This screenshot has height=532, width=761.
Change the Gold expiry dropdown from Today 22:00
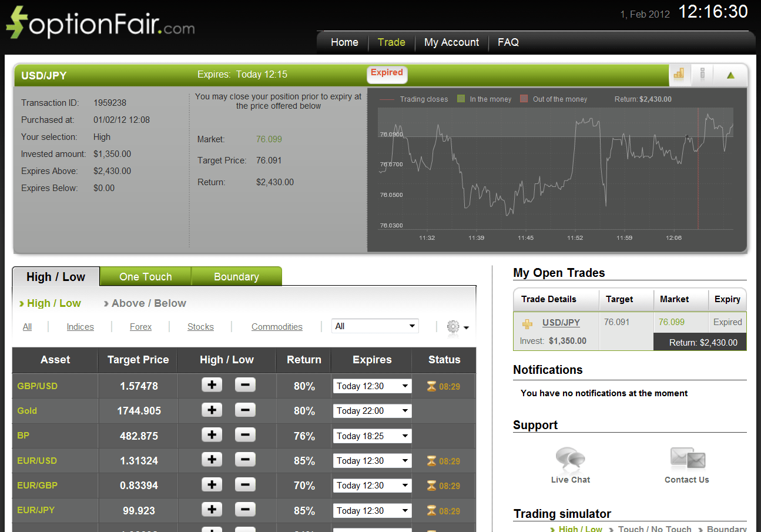click(x=371, y=410)
